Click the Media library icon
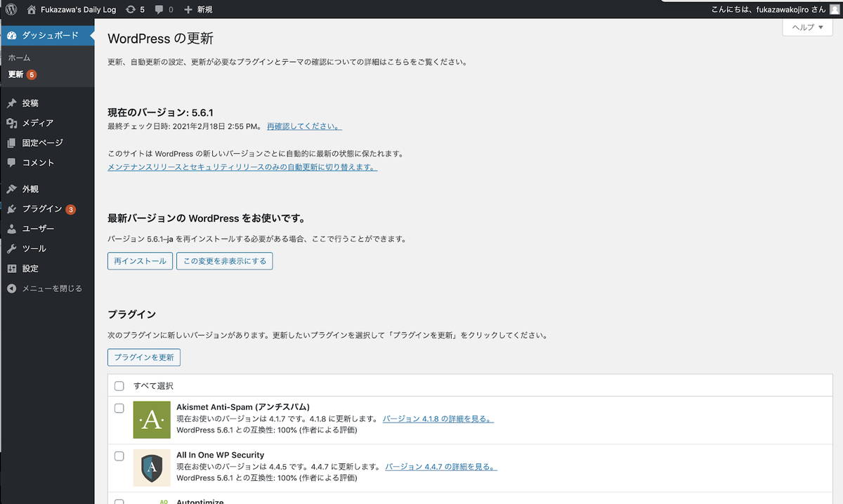Viewport: 843px width, 504px height. tap(11, 123)
